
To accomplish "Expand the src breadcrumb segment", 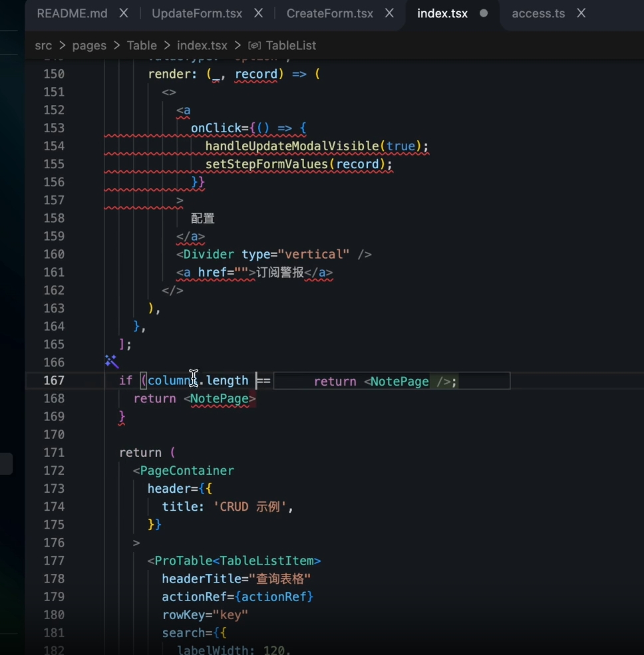I will click(44, 46).
